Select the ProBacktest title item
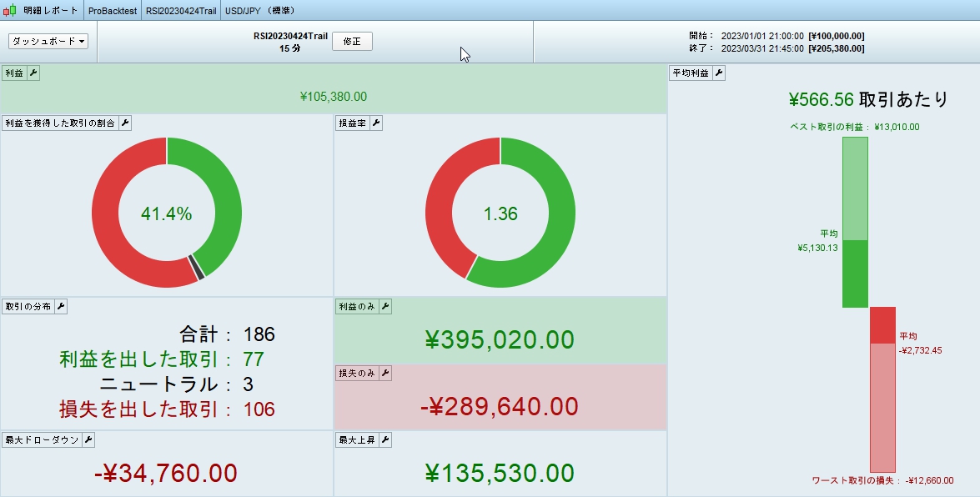Screen dimensions: 980x497 [113, 11]
